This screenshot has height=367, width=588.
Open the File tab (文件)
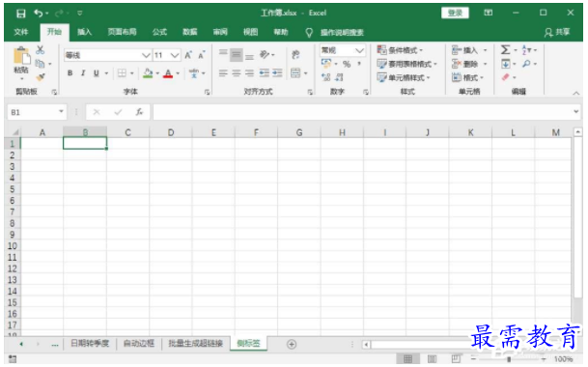(x=21, y=32)
